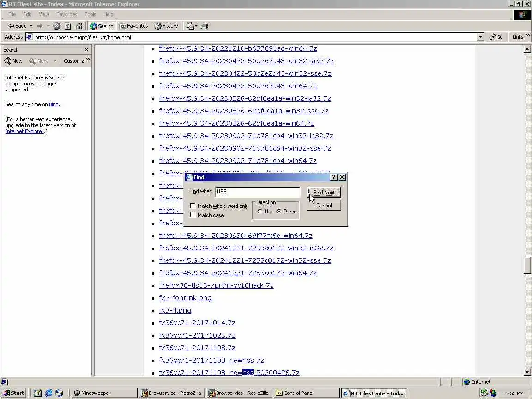This screenshot has width=532, height=399.
Task: Open firefox38-tls13-xprtm-vc10hack.7z link
Action: click(x=216, y=285)
